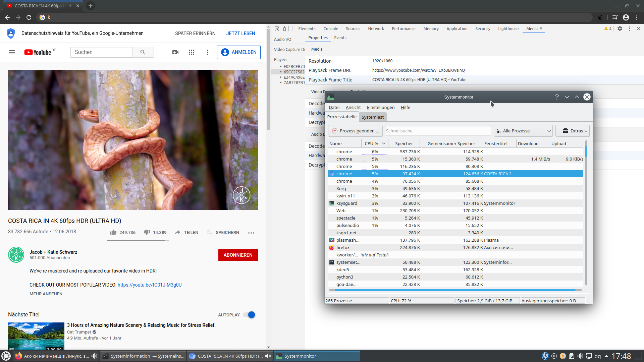Click JETZT LESEN privacy link
This screenshot has width=644, height=362.
[240, 34]
